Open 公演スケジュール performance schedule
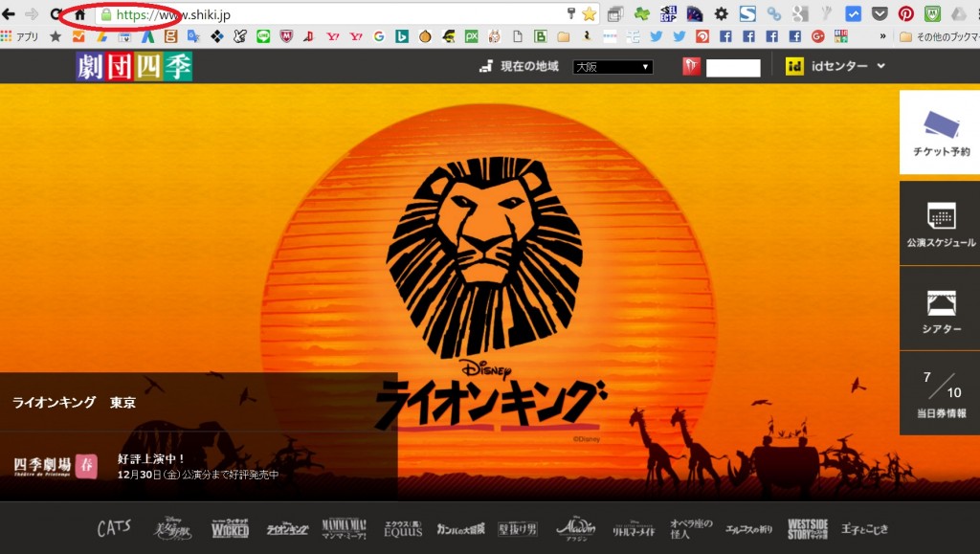Screen dimensions: 980x554 (941, 224)
